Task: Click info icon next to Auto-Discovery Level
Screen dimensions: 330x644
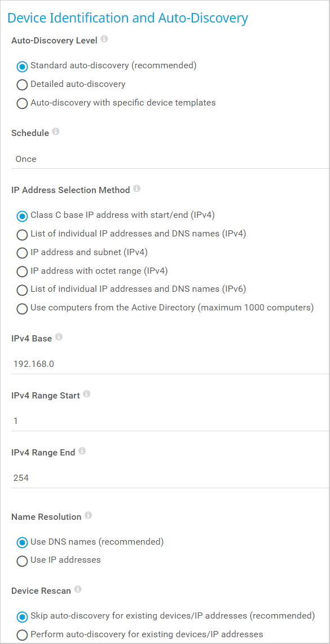Action: (x=104, y=40)
